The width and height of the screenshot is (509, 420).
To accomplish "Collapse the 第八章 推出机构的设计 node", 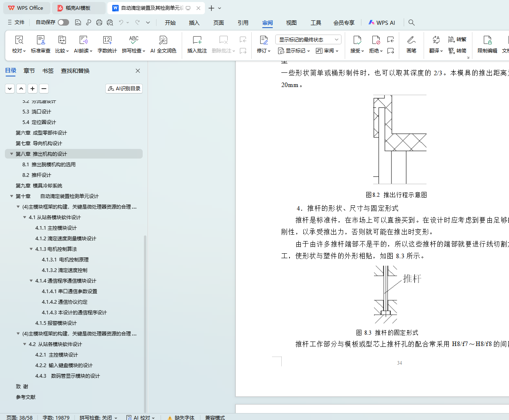I will (x=11, y=154).
